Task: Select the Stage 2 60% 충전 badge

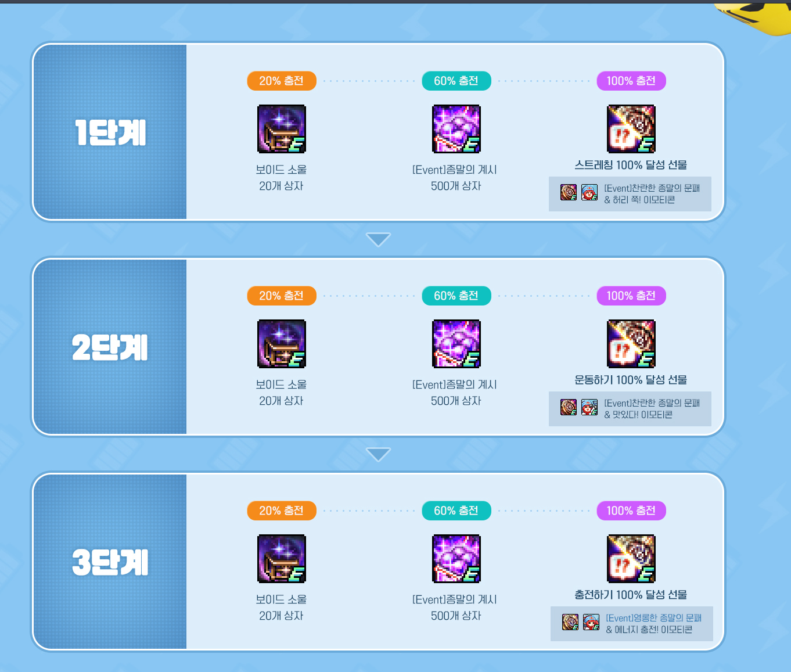Action: coord(456,296)
